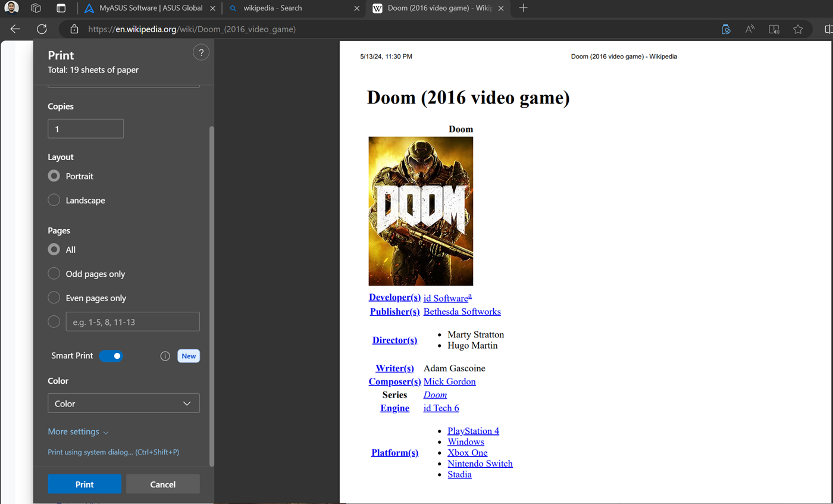Open the Xbox One link

[468, 452]
